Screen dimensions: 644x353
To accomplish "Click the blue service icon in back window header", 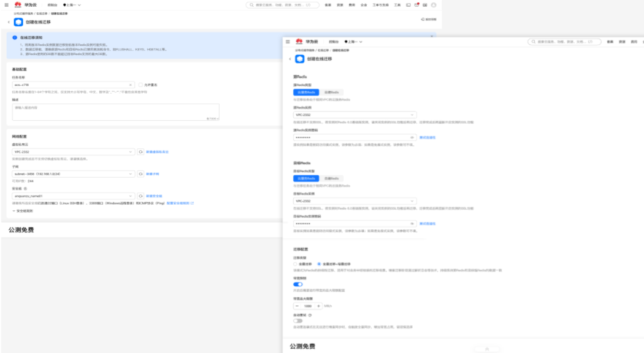I will [x=18, y=22].
